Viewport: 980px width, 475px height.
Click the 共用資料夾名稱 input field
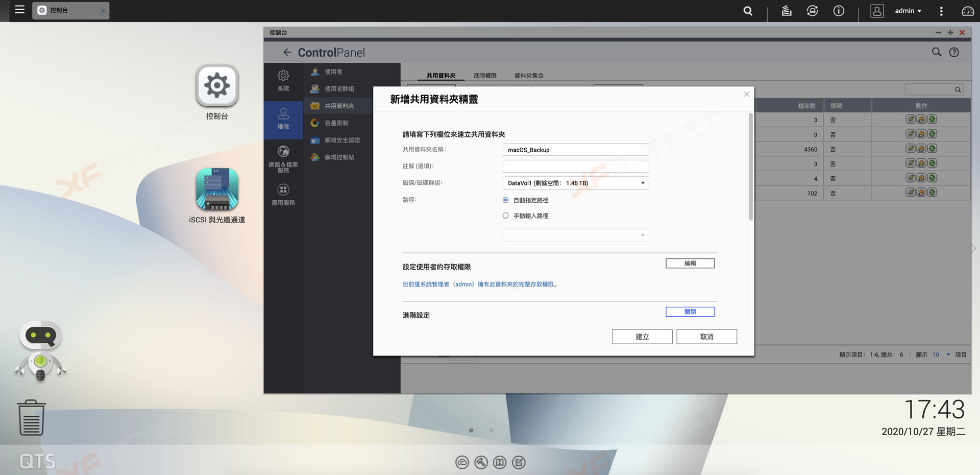[x=576, y=150]
